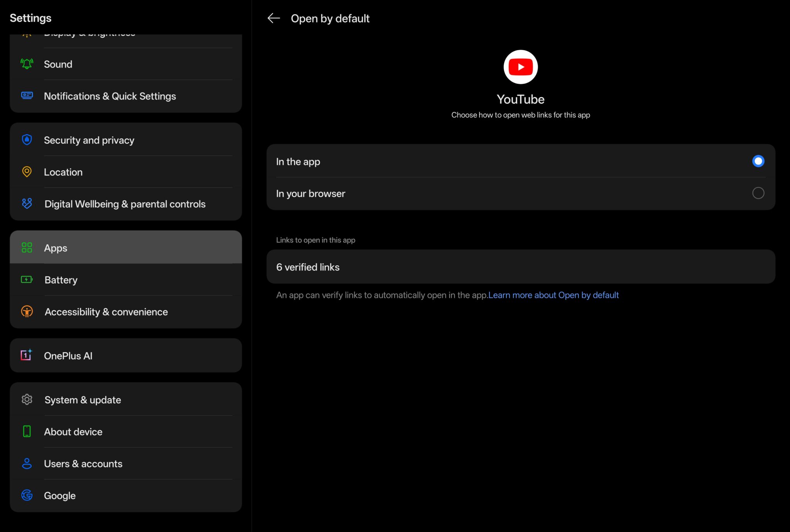790x532 pixels.
Task: Go back using the arrow icon
Action: coord(273,18)
